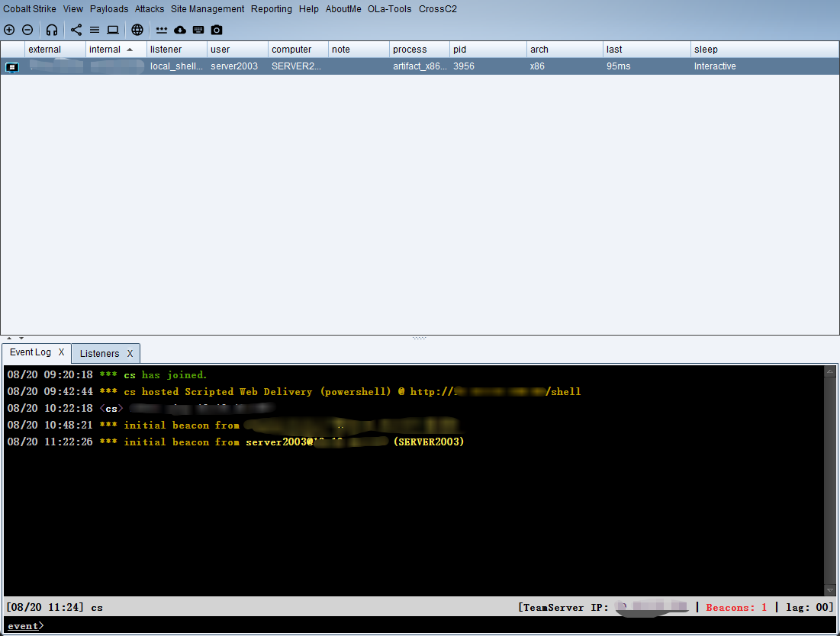The height and width of the screenshot is (636, 840).
Task: Sort sessions by sleep column header
Action: coord(764,50)
